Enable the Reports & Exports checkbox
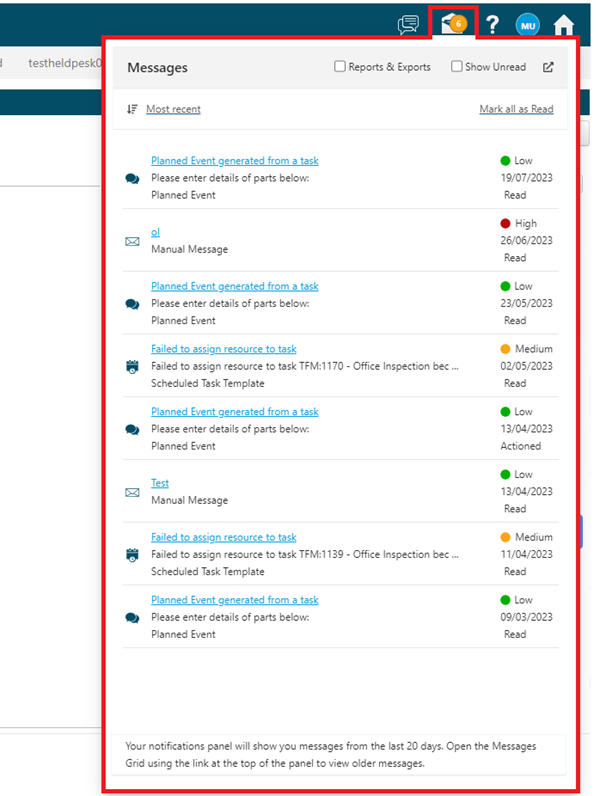600x796 pixels. [340, 67]
